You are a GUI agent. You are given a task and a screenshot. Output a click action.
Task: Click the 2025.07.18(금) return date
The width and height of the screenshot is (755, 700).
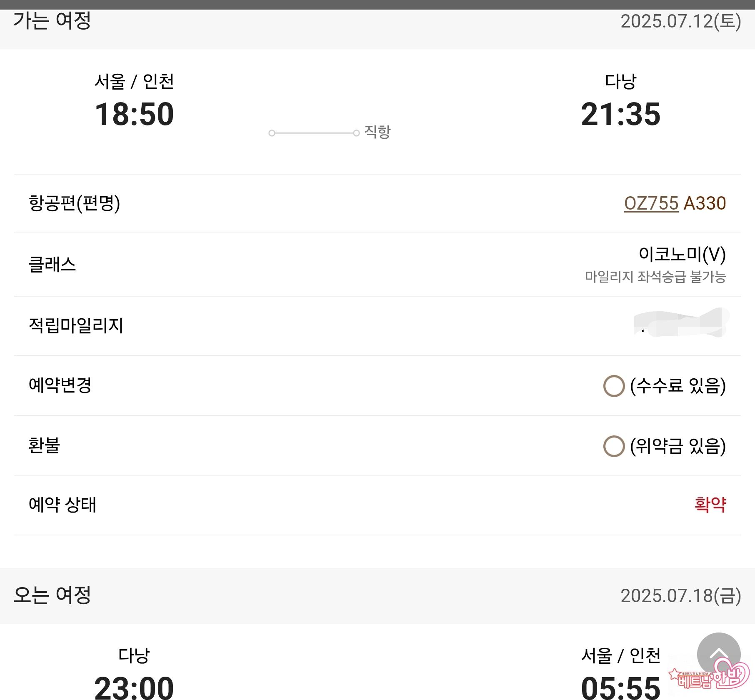pos(680,595)
